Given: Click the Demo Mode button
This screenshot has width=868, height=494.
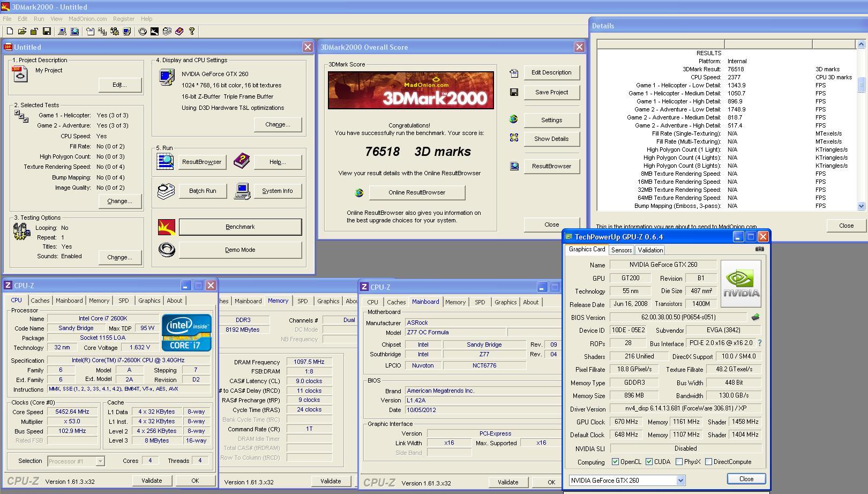Looking at the screenshot, I should 240,250.
